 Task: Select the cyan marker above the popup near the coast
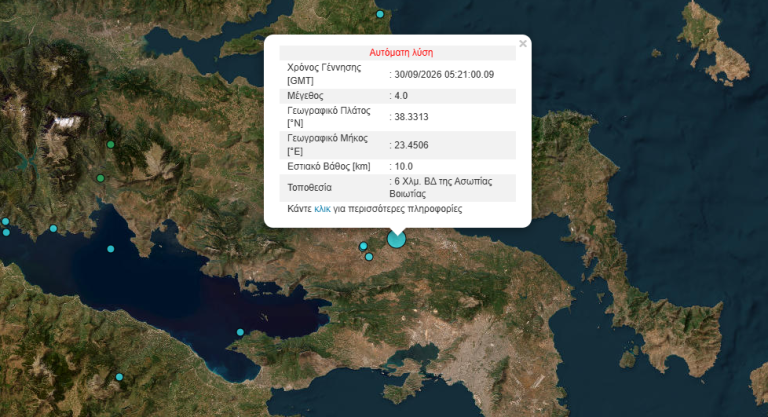pyautogui.click(x=380, y=14)
